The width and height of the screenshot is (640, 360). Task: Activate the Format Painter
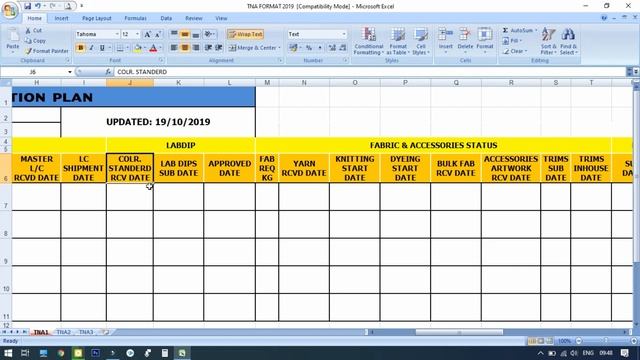(x=47, y=51)
